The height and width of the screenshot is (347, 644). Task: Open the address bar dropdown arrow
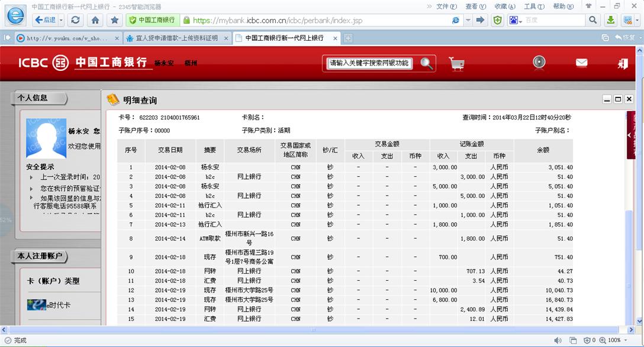point(468,20)
